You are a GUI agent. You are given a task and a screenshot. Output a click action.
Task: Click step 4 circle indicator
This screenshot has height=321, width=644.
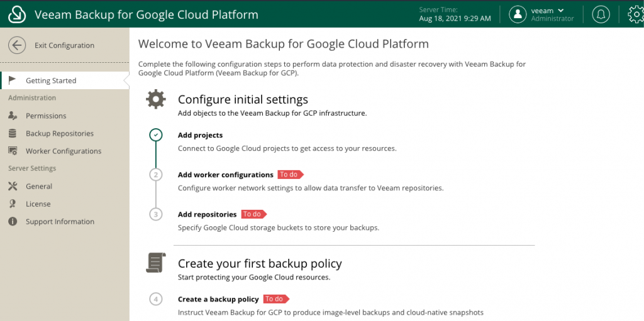click(156, 299)
